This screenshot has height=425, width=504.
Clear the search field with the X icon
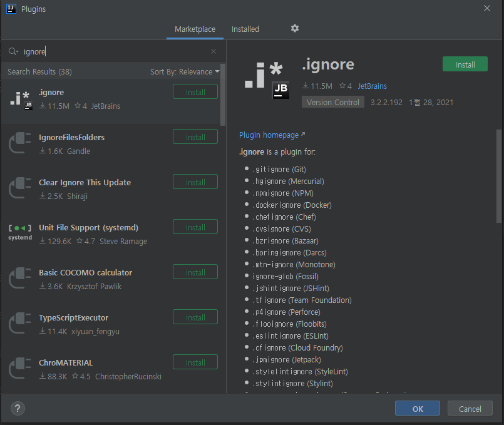(213, 51)
